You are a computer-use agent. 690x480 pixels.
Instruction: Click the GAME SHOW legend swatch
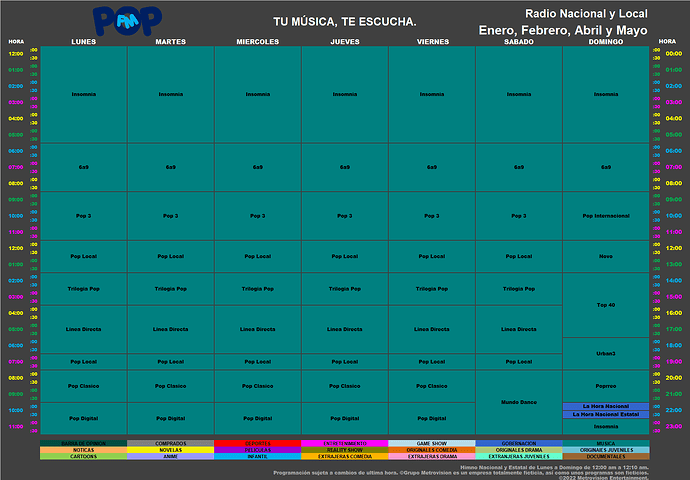pyautogui.click(x=432, y=443)
